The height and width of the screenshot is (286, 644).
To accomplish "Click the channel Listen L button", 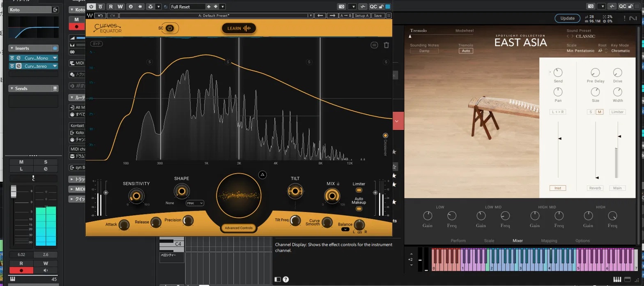I will click(x=21, y=169).
